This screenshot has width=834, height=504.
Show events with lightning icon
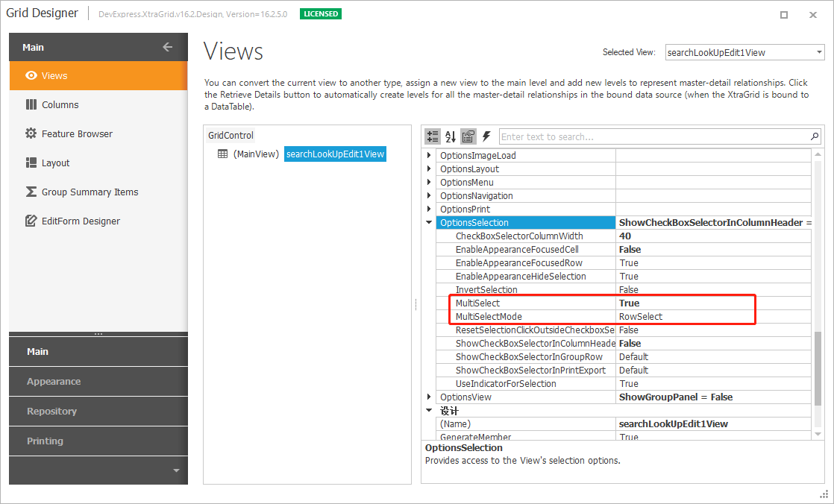click(x=486, y=136)
